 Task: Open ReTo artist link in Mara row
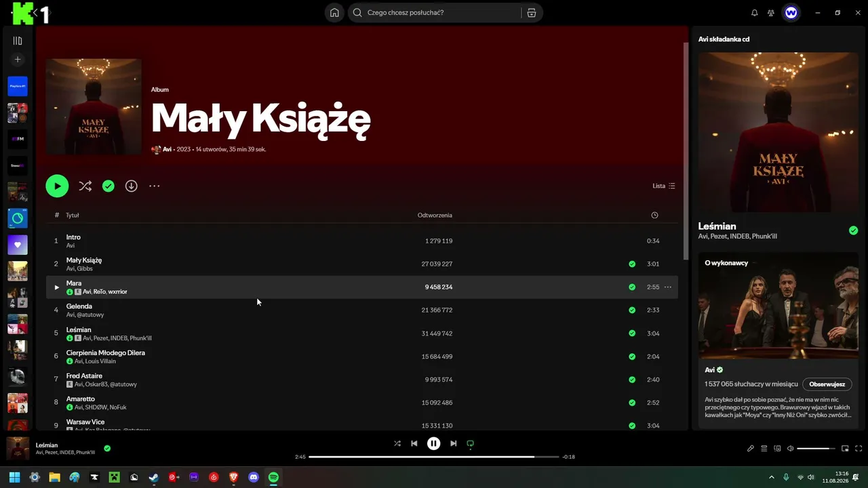(x=100, y=292)
